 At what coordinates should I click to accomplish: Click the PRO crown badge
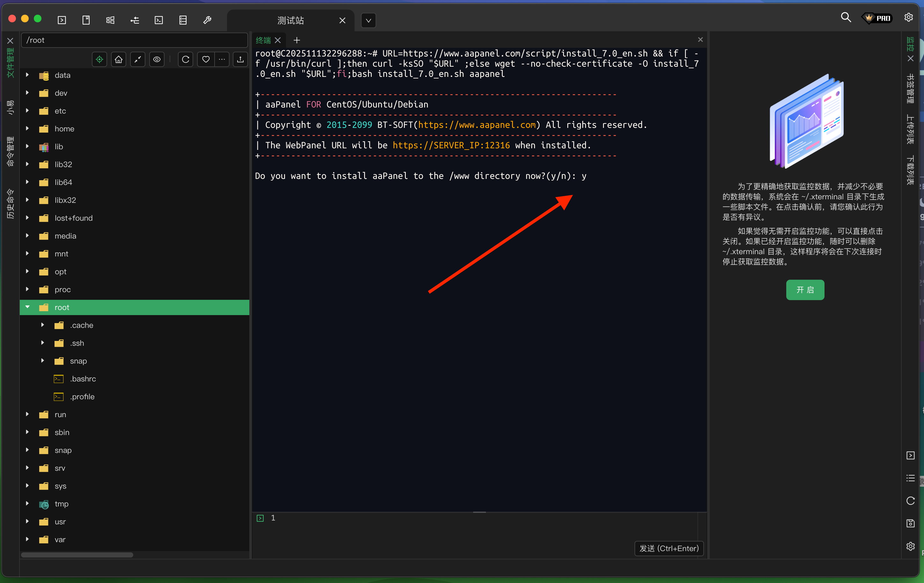point(877,18)
